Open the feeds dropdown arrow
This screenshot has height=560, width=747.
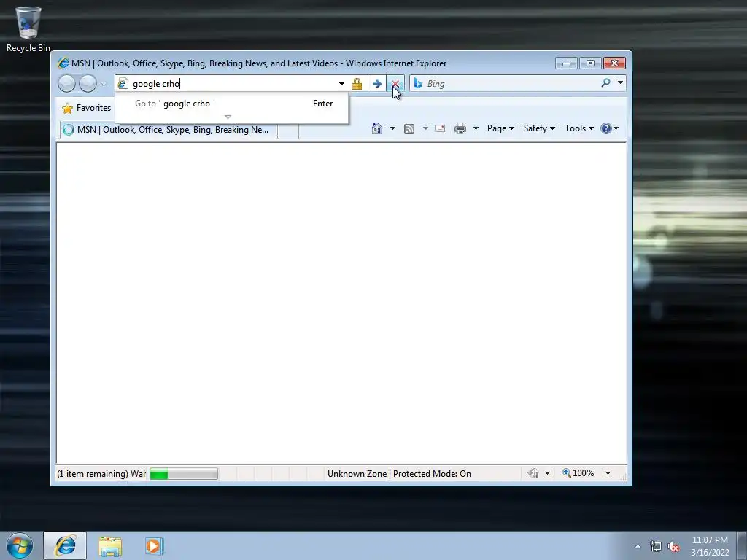point(425,128)
